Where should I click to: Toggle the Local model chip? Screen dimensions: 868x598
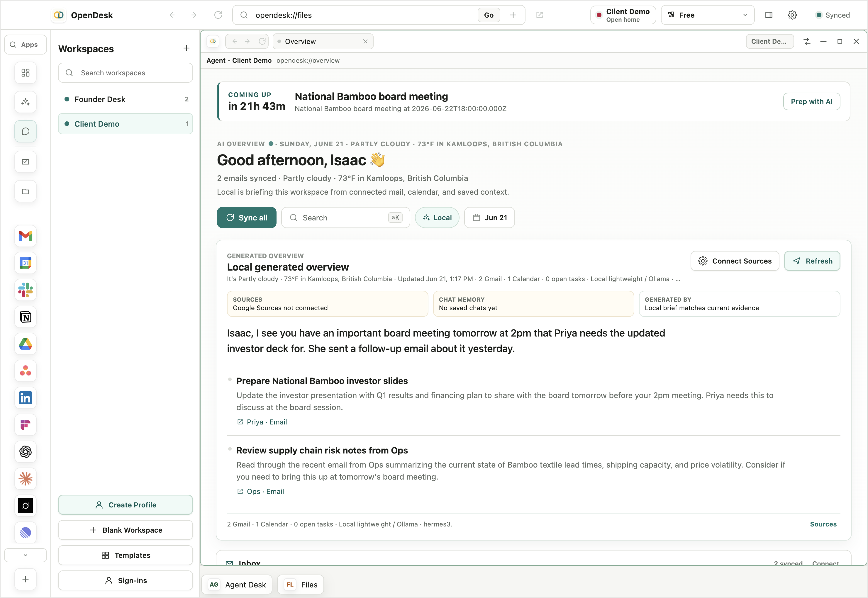point(437,218)
